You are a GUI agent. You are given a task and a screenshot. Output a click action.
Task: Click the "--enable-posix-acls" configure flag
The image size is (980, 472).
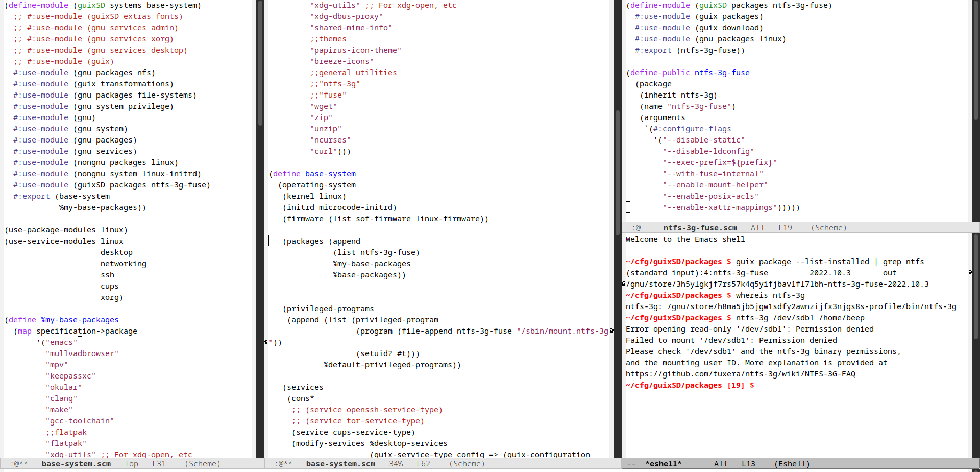coord(710,196)
